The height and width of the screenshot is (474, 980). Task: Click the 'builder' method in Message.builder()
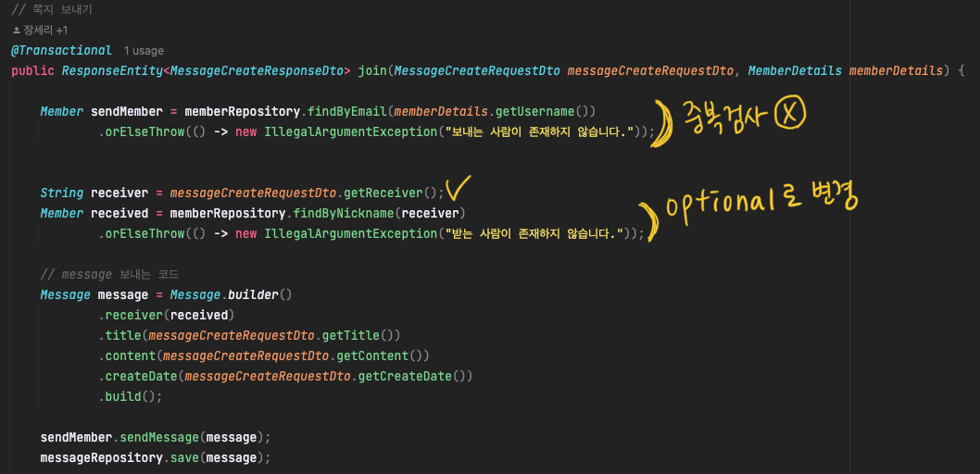click(x=254, y=294)
